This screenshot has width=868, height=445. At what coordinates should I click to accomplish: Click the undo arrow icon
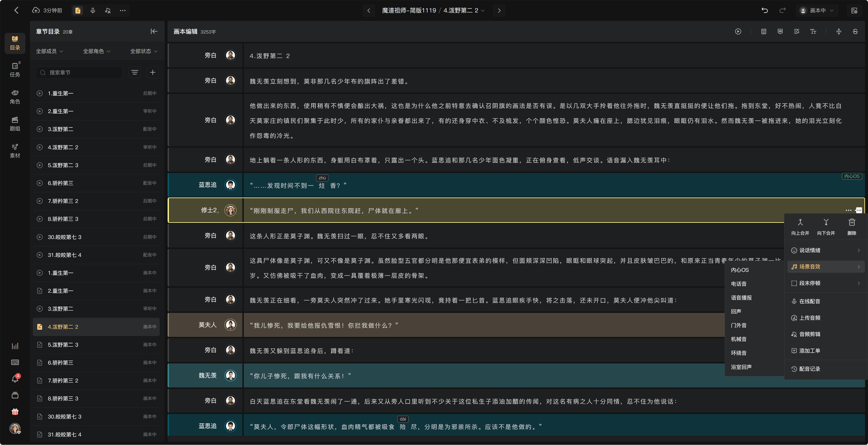pos(764,10)
